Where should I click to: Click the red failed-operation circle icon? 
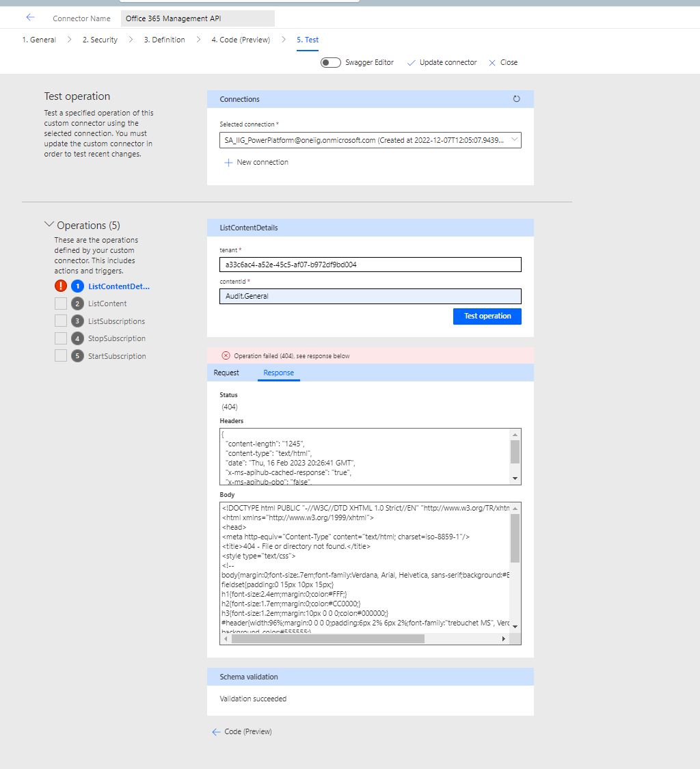[226, 355]
